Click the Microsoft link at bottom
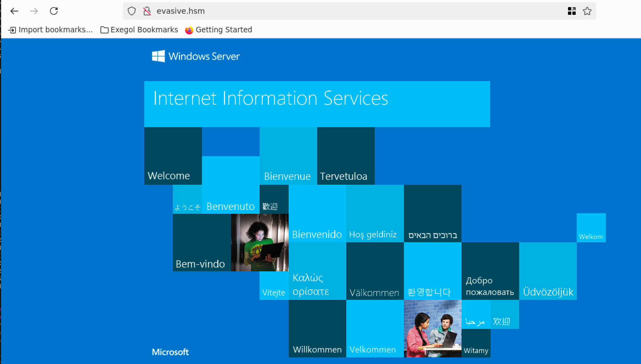The image size is (641, 364). 170,352
